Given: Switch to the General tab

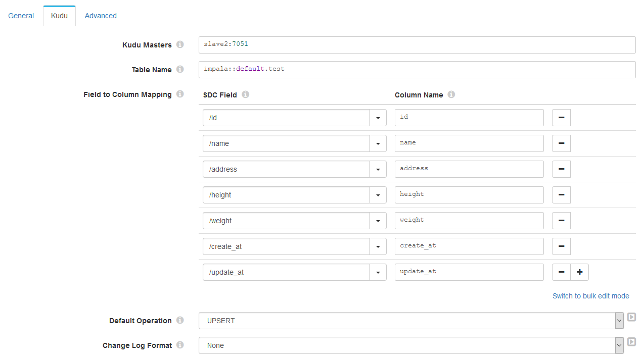Looking at the screenshot, I should click(21, 16).
